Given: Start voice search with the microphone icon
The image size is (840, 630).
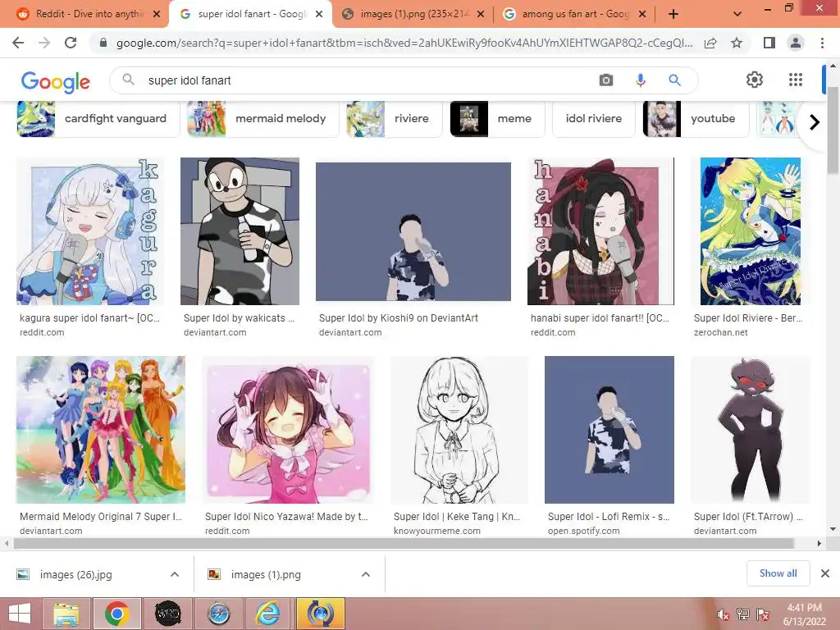Looking at the screenshot, I should [640, 80].
